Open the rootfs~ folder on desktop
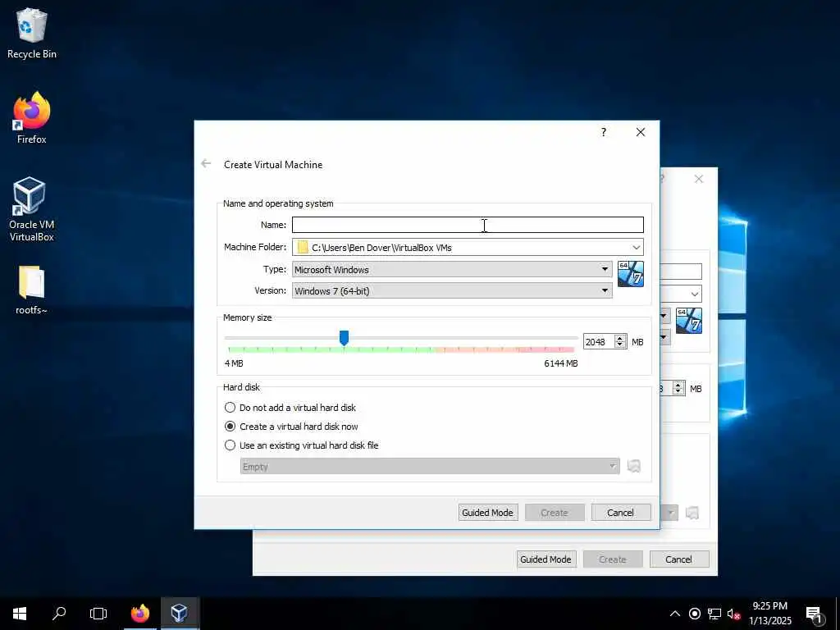This screenshot has height=630, width=840. coord(32,290)
